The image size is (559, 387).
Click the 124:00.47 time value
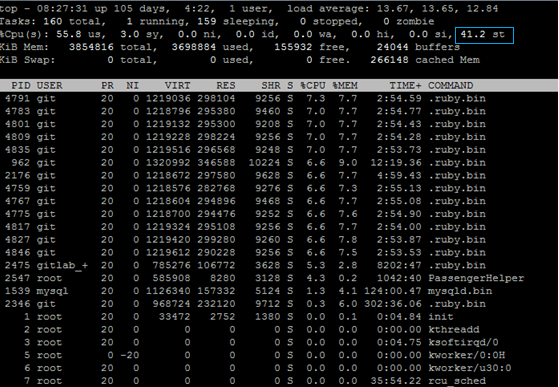tap(393, 291)
